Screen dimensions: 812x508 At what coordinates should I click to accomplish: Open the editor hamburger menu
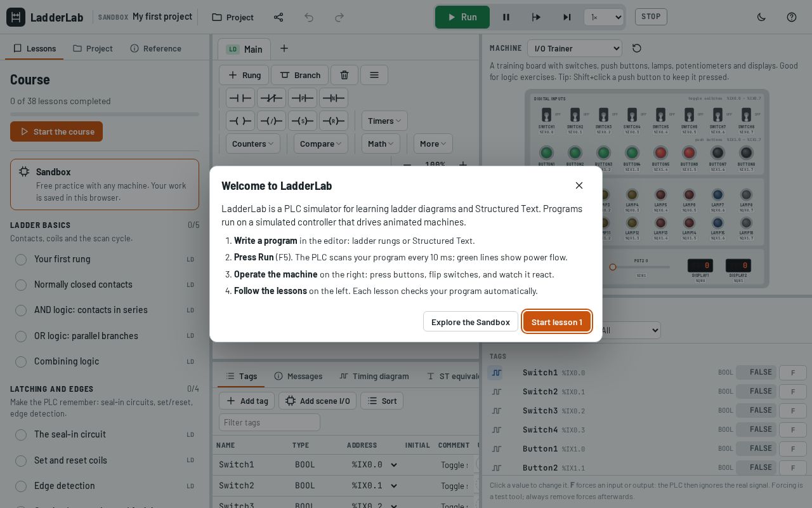tap(374, 75)
